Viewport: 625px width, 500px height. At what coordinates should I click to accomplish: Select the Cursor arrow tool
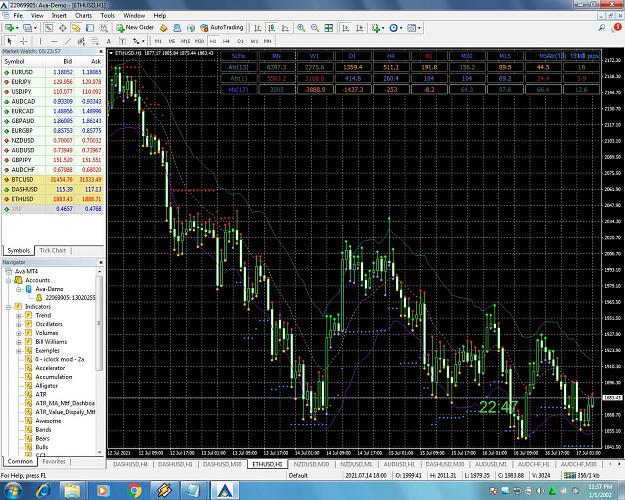pos(10,41)
